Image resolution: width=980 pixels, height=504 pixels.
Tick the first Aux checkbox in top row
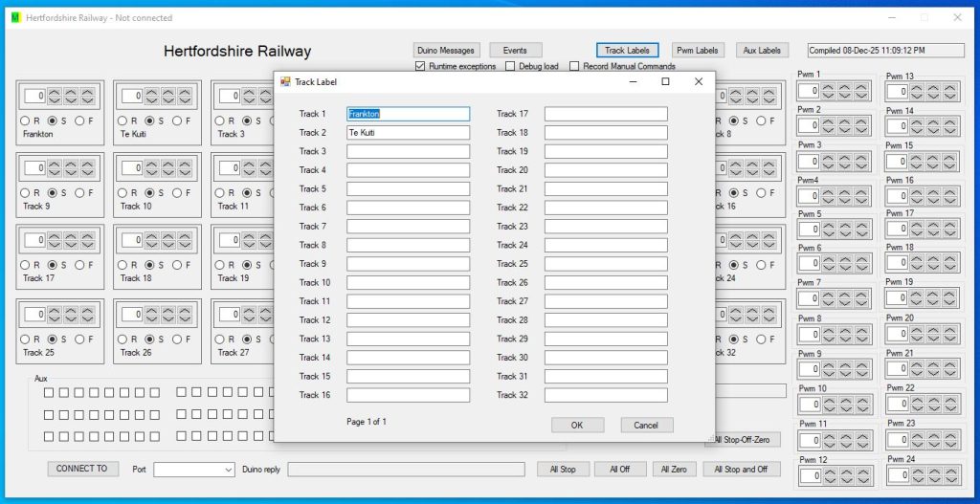[49, 392]
